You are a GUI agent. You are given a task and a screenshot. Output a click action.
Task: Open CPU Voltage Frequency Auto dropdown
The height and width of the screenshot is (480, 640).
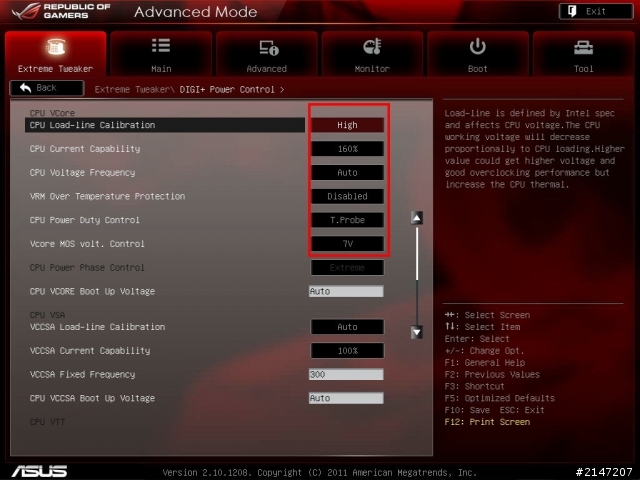coord(347,172)
